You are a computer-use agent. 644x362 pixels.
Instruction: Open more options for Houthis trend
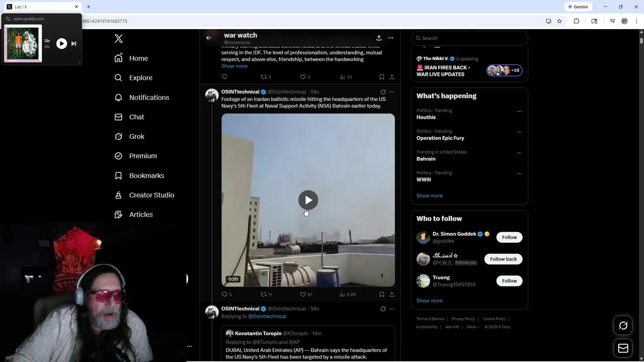point(519,112)
